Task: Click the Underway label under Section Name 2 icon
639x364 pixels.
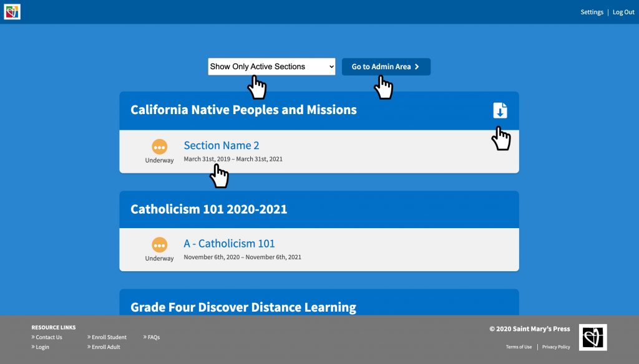Action: [159, 160]
